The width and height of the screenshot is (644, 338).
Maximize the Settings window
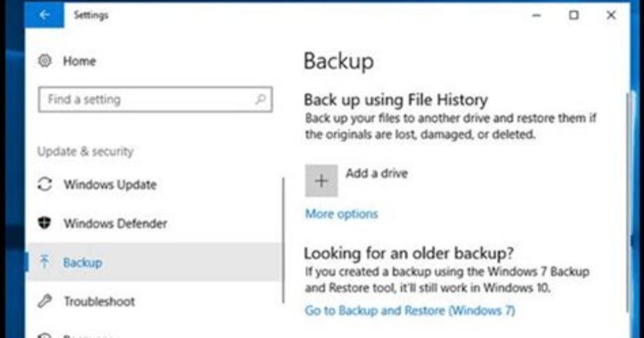tap(574, 15)
